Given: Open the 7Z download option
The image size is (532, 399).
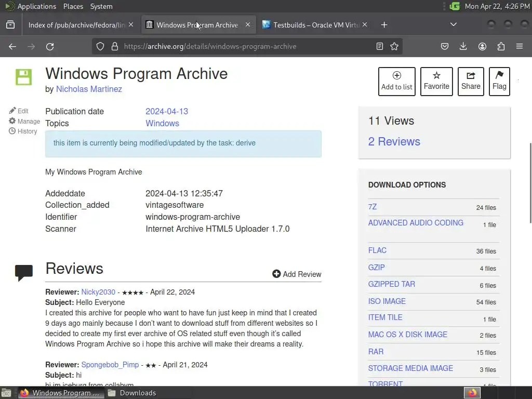Looking at the screenshot, I should [x=372, y=207].
